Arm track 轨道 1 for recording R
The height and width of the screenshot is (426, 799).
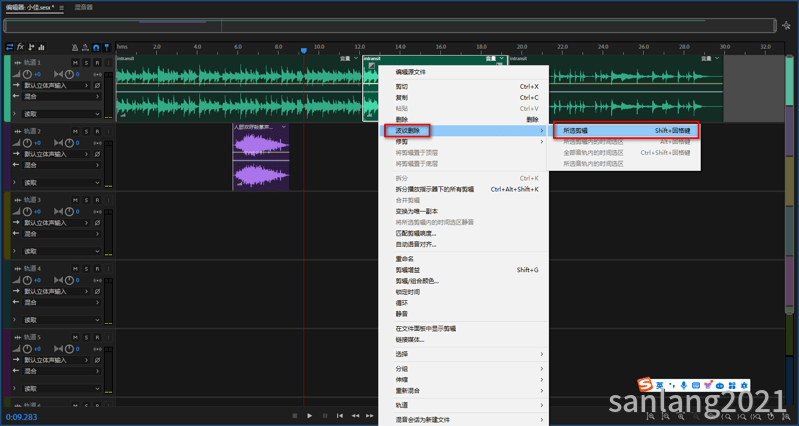pyautogui.click(x=97, y=63)
